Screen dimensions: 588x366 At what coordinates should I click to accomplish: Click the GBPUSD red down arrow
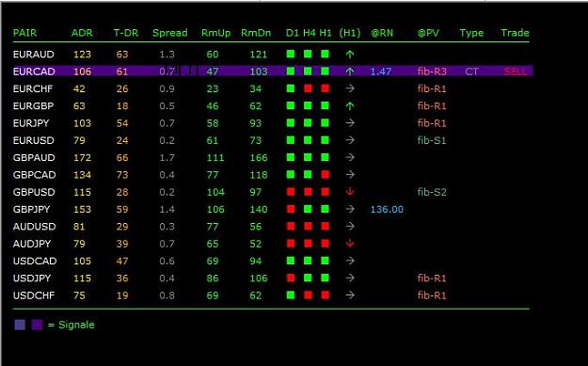coord(350,192)
